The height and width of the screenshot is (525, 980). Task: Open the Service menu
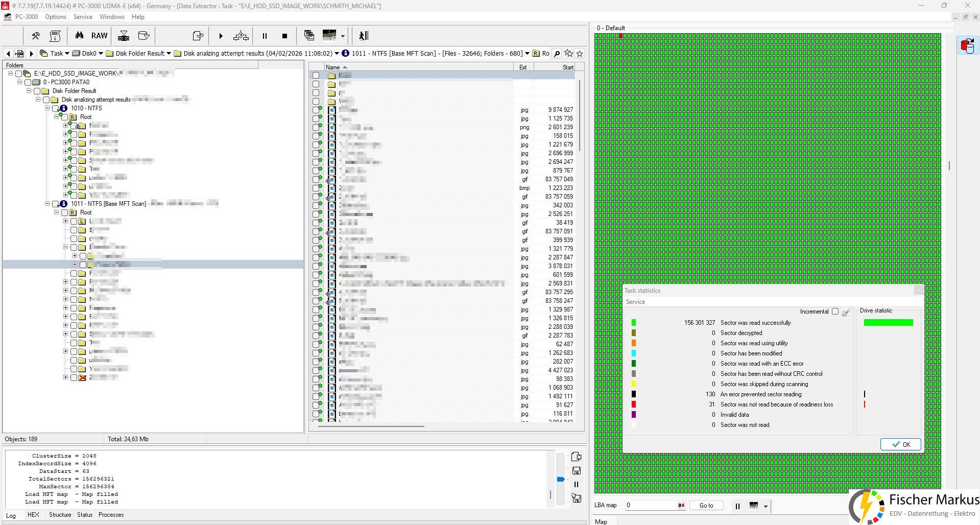(83, 17)
